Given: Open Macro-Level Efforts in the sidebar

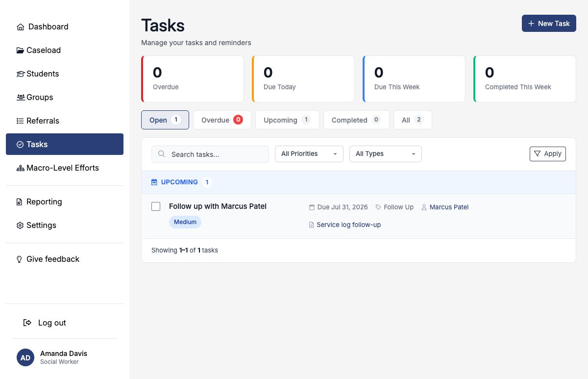Looking at the screenshot, I should coord(65,168).
